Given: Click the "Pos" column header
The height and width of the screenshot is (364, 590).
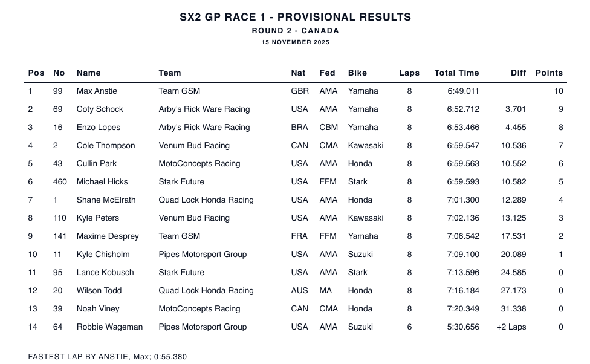Looking at the screenshot, I should coord(36,73).
